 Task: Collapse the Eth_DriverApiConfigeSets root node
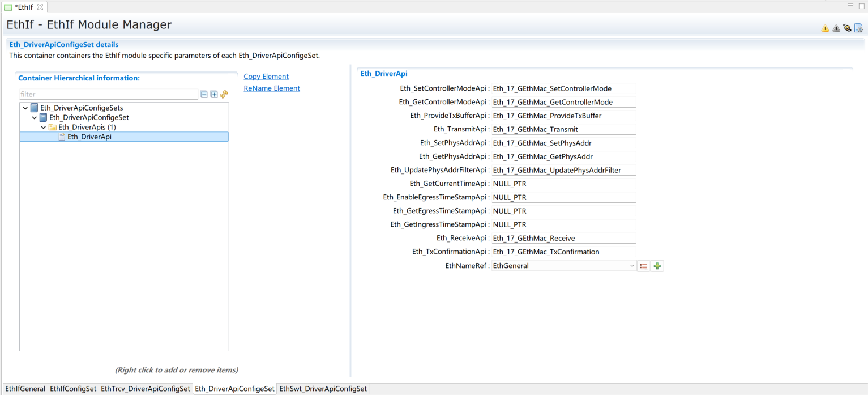click(25, 108)
